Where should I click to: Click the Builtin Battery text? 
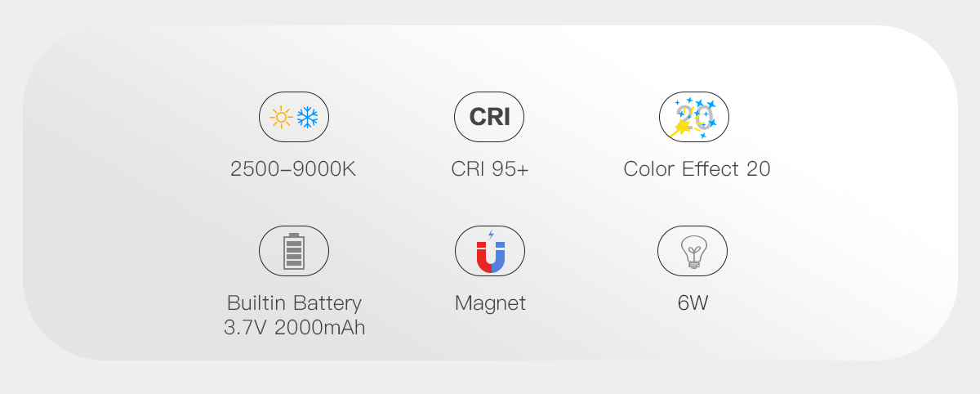point(294,303)
